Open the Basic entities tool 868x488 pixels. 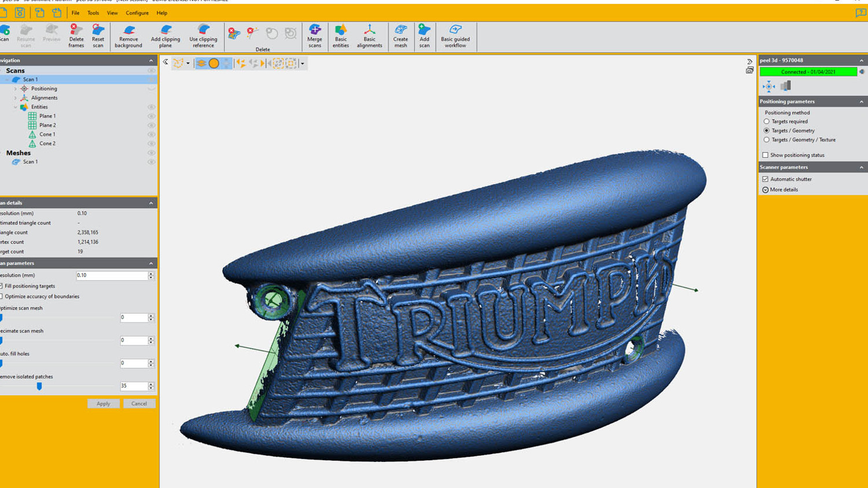pyautogui.click(x=341, y=36)
